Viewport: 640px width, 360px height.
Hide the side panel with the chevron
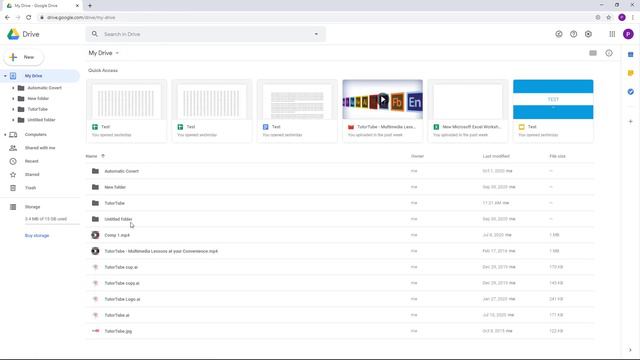click(x=630, y=350)
